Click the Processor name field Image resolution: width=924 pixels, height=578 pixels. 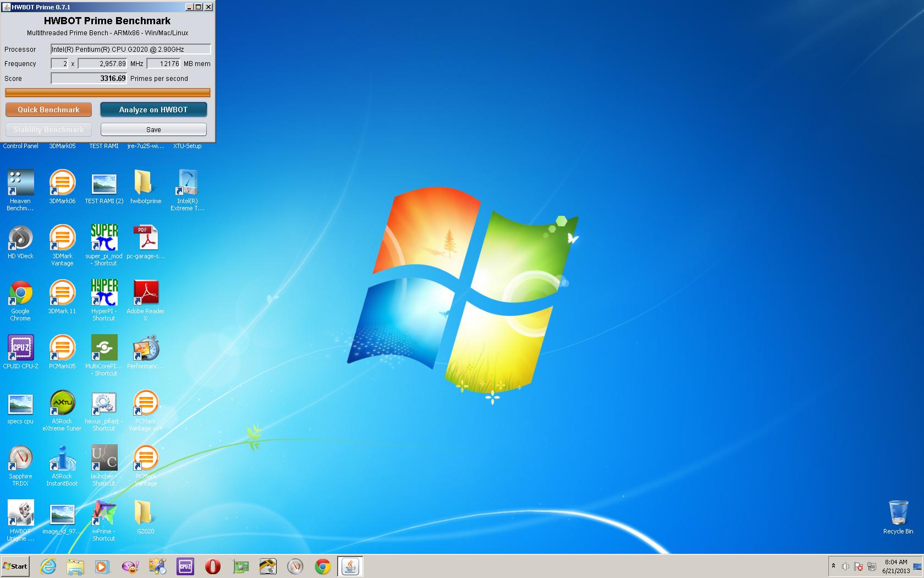131,49
